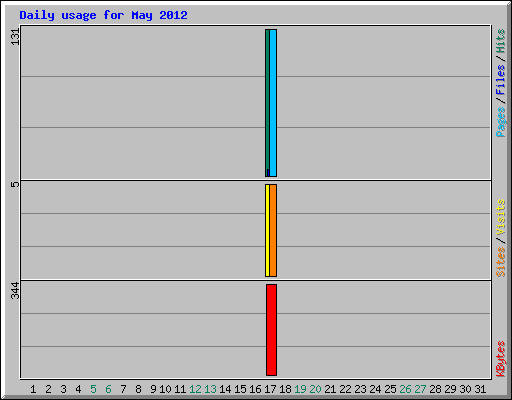Click day 8 on the x-axis
Screen dimensions: 512x400
coord(138,389)
